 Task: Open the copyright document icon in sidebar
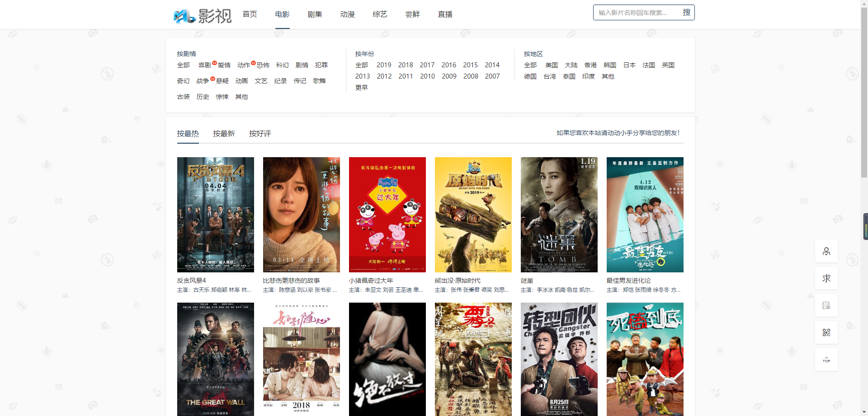[826, 306]
